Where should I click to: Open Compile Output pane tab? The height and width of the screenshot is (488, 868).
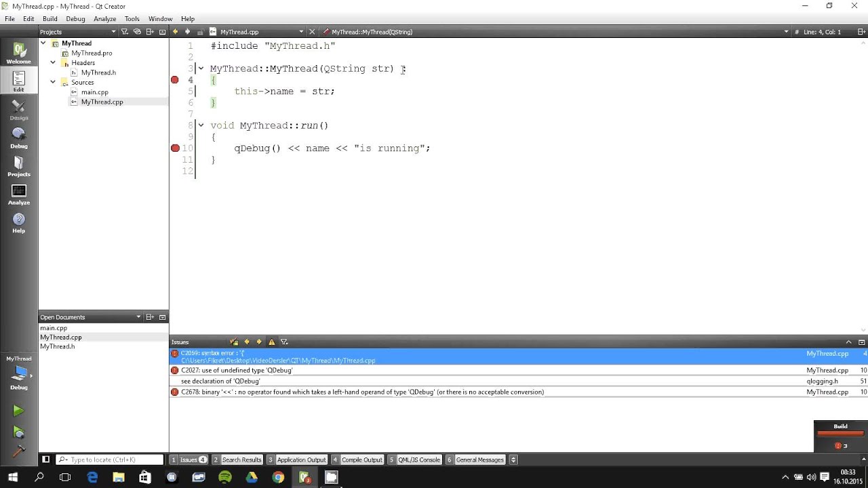pyautogui.click(x=357, y=460)
